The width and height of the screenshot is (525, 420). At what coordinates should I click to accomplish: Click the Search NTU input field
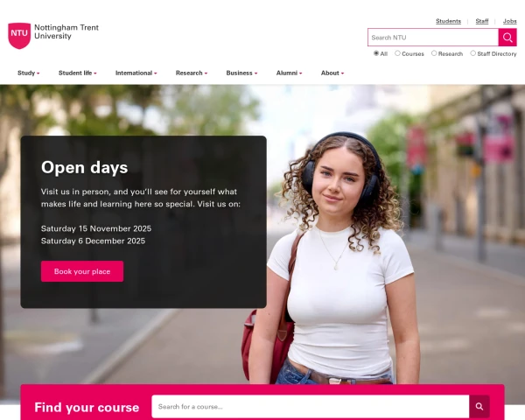(433, 37)
